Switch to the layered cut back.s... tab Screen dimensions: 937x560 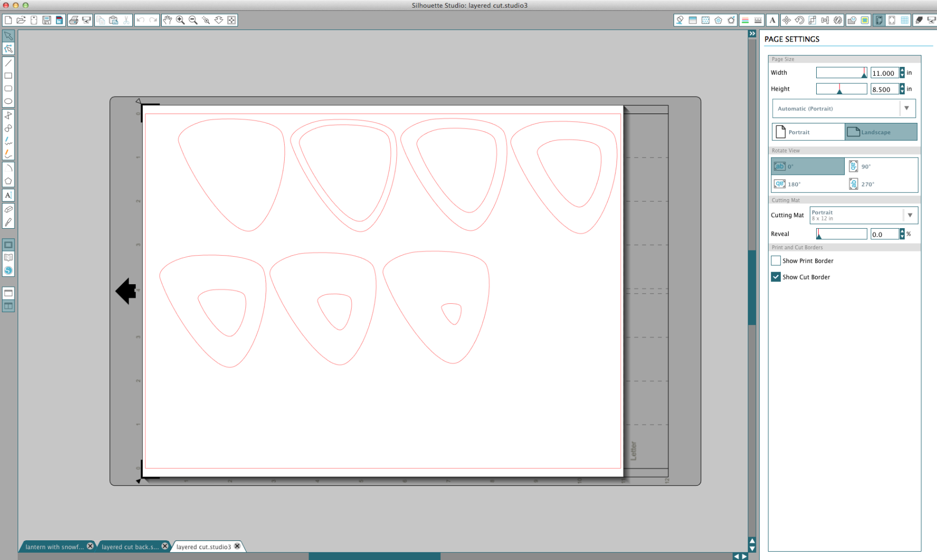(x=130, y=547)
